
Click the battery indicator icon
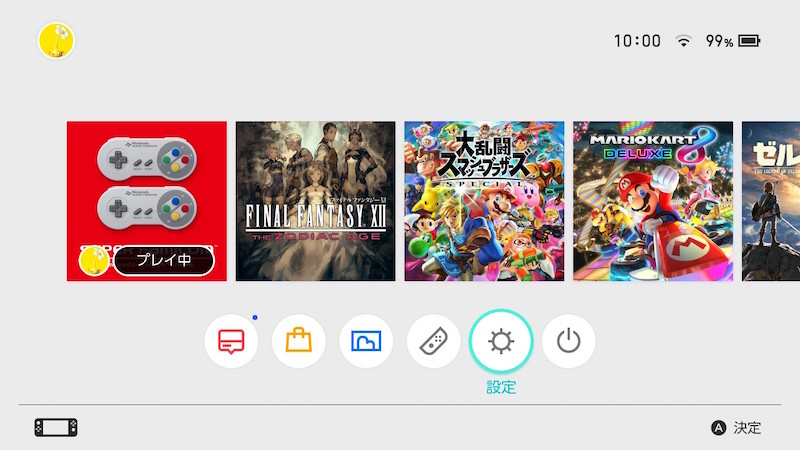[x=749, y=41]
